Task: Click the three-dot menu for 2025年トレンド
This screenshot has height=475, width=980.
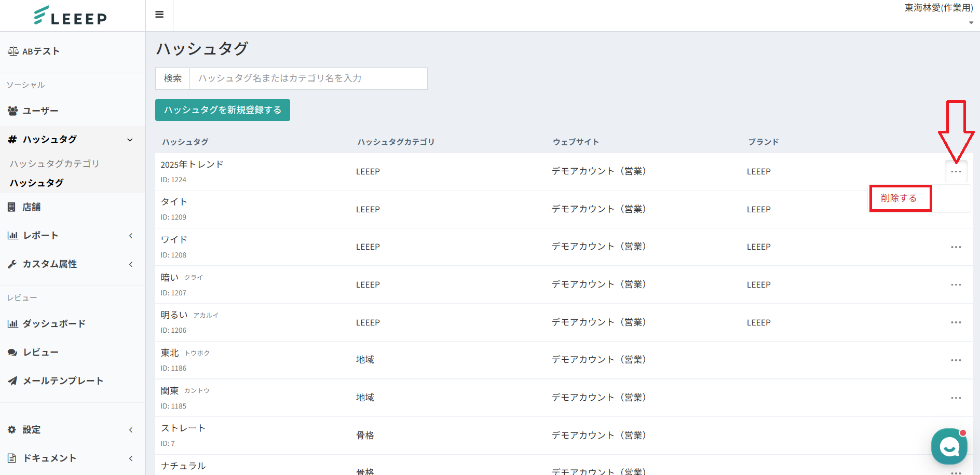Action: [x=956, y=172]
